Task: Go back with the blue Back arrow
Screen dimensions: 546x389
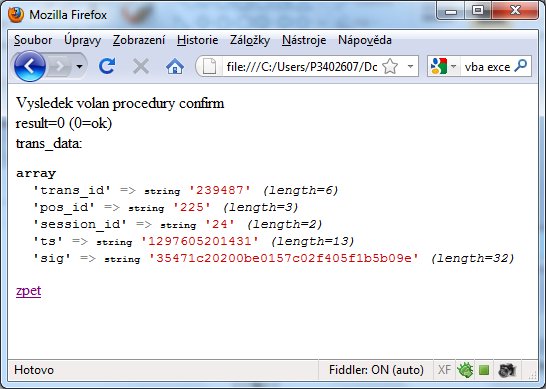Action: pos(30,66)
